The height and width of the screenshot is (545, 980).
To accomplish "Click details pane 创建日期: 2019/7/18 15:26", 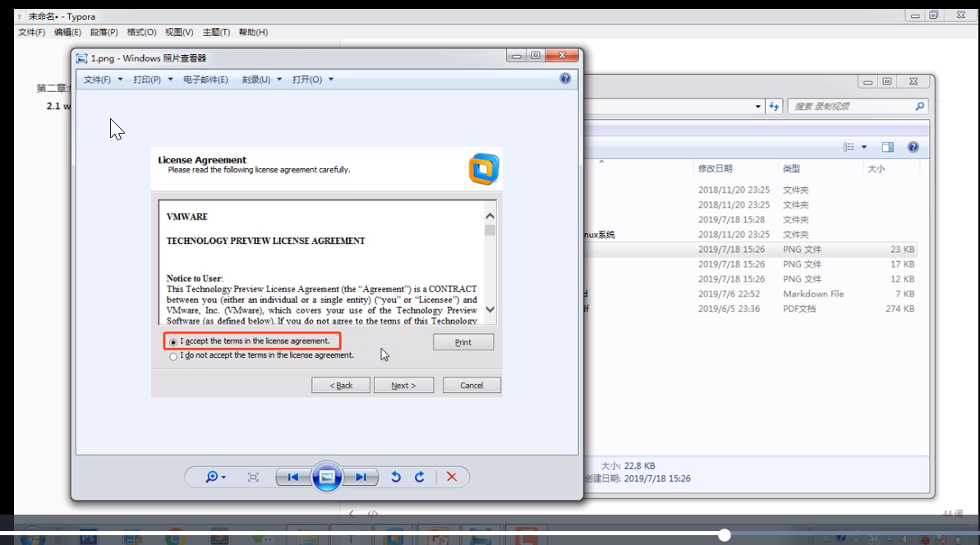I will [x=637, y=479].
